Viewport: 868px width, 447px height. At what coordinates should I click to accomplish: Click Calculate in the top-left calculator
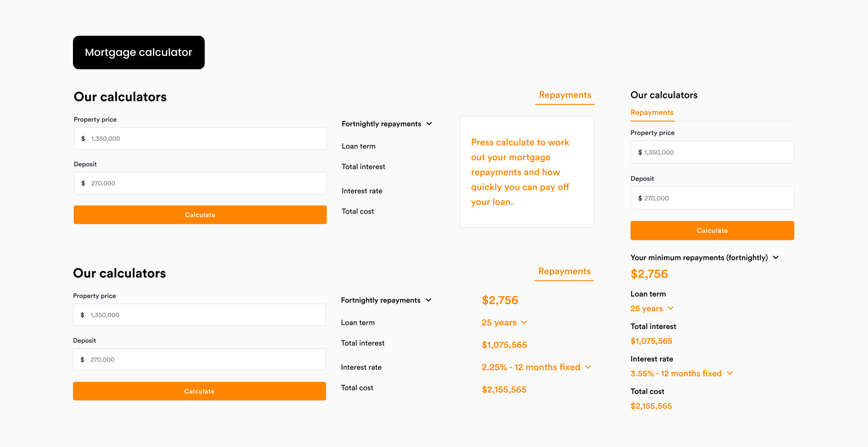[x=200, y=215]
